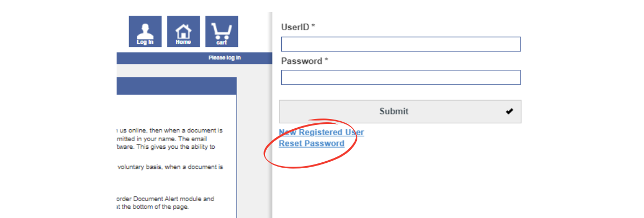Follow the Reset Password link
This screenshot has height=218, width=644.
(x=311, y=144)
